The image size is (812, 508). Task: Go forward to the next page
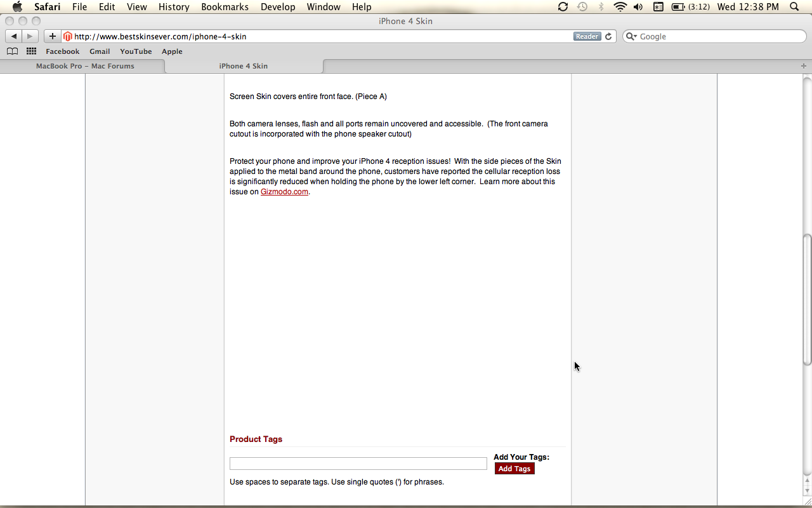pos(30,36)
